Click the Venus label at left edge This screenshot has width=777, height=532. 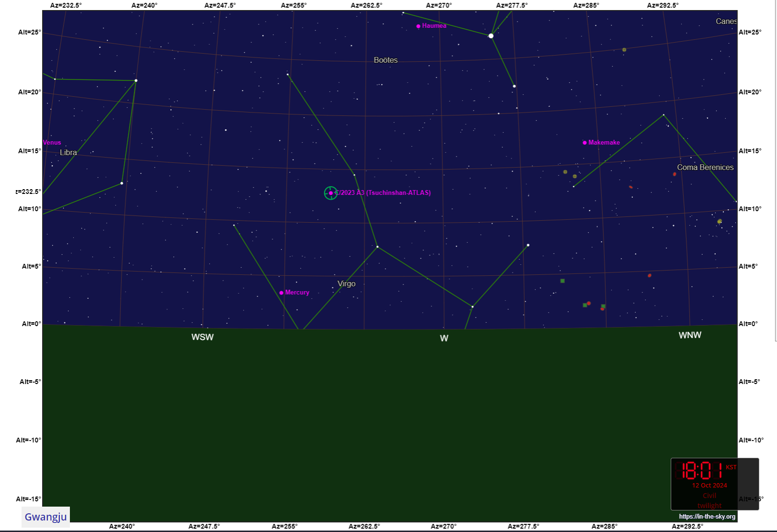coord(52,142)
